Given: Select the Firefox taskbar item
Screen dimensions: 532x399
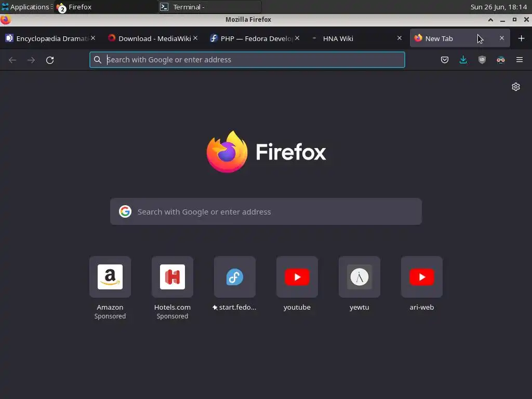Looking at the screenshot, I should click(106, 7).
